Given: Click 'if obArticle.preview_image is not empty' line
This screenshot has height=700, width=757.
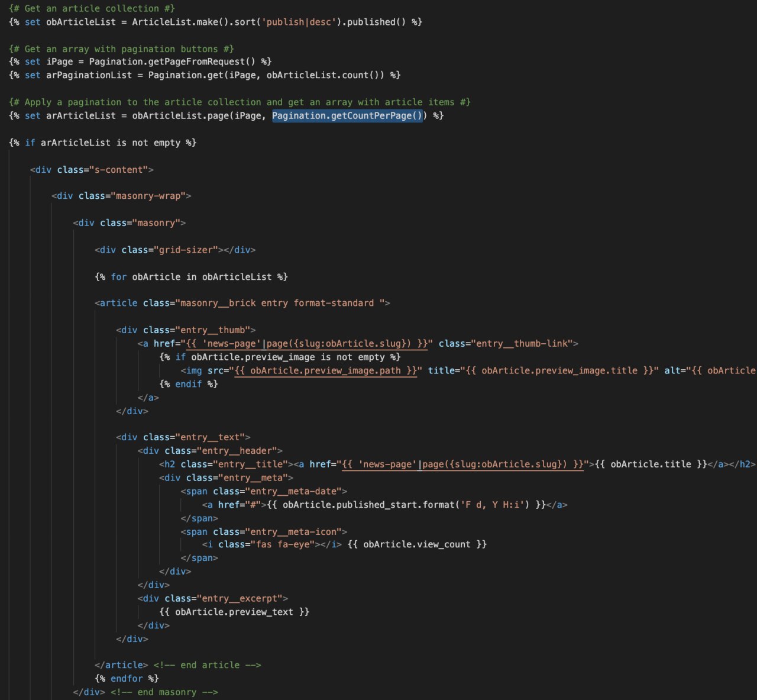Looking at the screenshot, I should [x=280, y=357].
